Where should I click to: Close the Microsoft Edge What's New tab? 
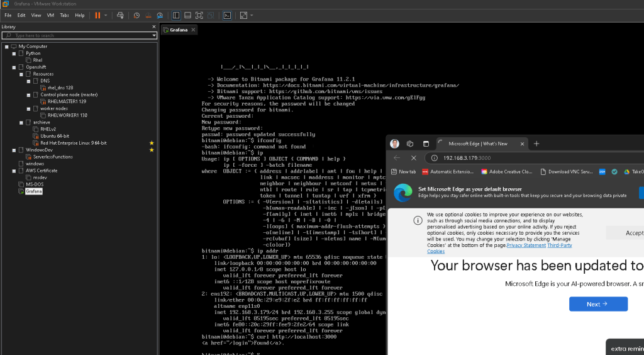pyautogui.click(x=522, y=144)
